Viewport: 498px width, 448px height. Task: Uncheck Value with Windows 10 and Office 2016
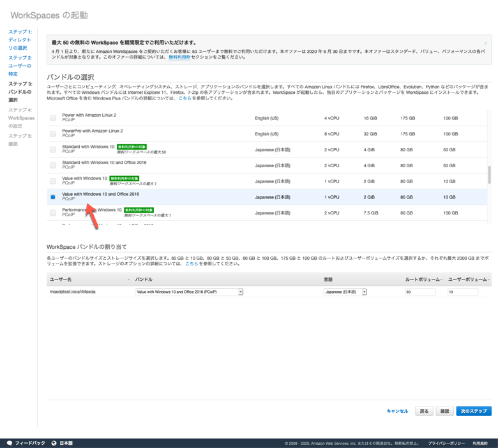[x=53, y=197]
